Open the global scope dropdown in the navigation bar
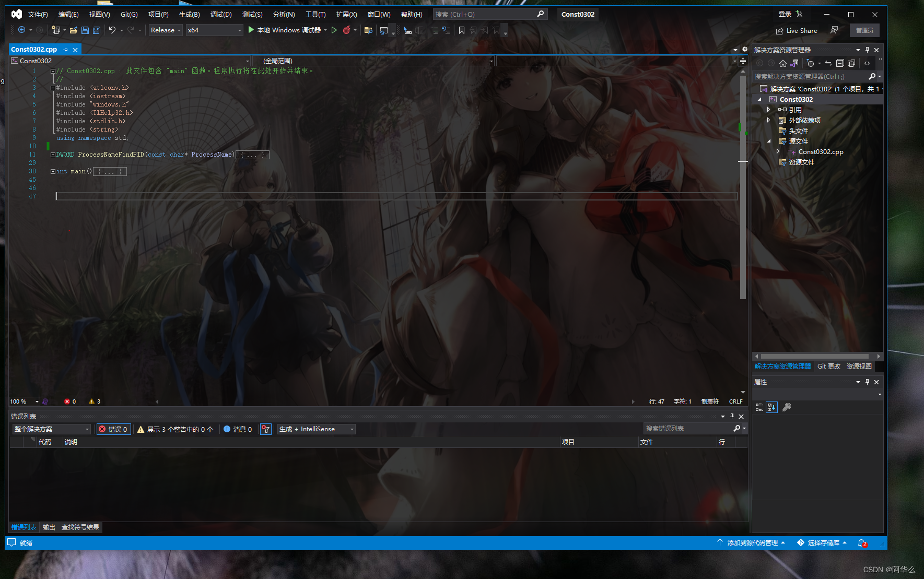 373,61
